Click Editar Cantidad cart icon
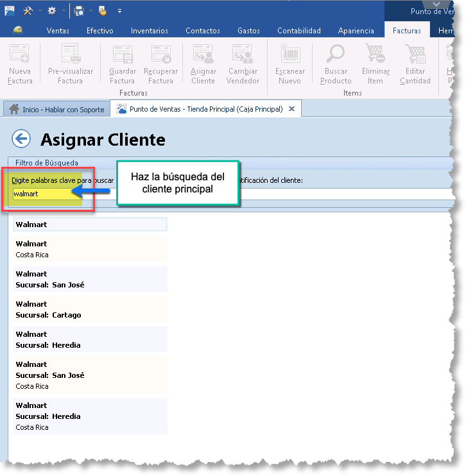Screen dimensions: 466x476 pyautogui.click(x=415, y=54)
